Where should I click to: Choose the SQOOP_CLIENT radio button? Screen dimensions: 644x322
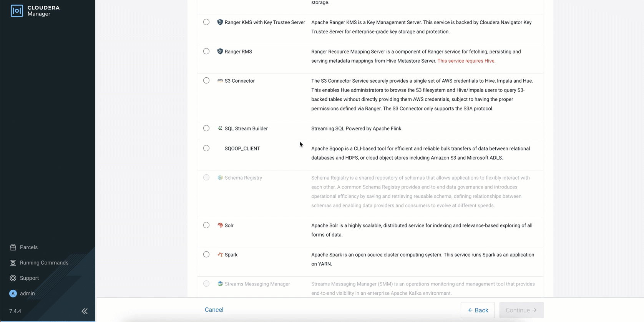coord(206,148)
